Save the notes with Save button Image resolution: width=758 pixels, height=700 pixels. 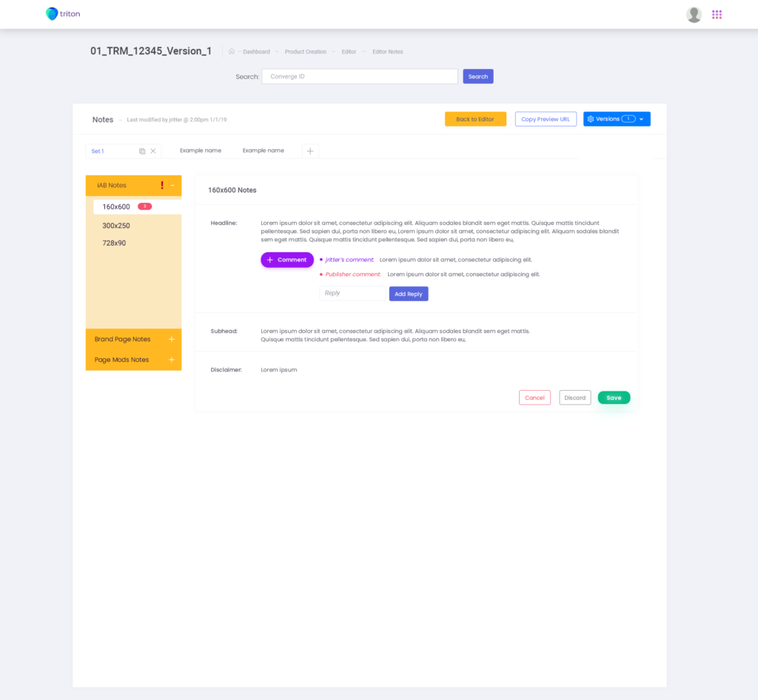coord(614,397)
